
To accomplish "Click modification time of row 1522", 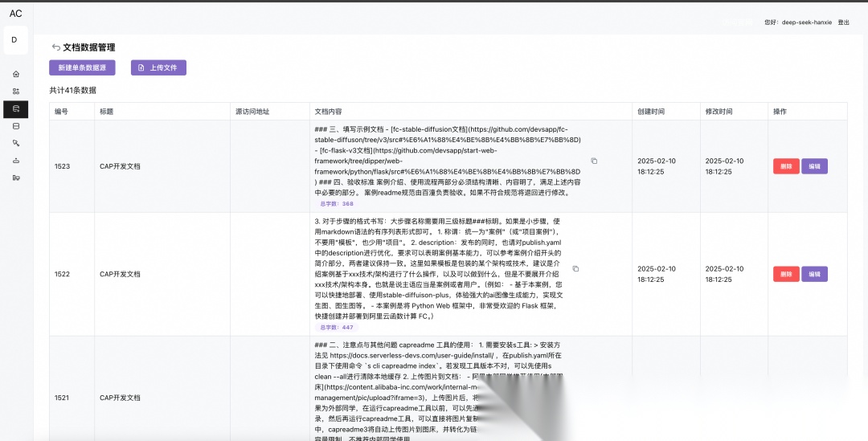I will (725, 275).
